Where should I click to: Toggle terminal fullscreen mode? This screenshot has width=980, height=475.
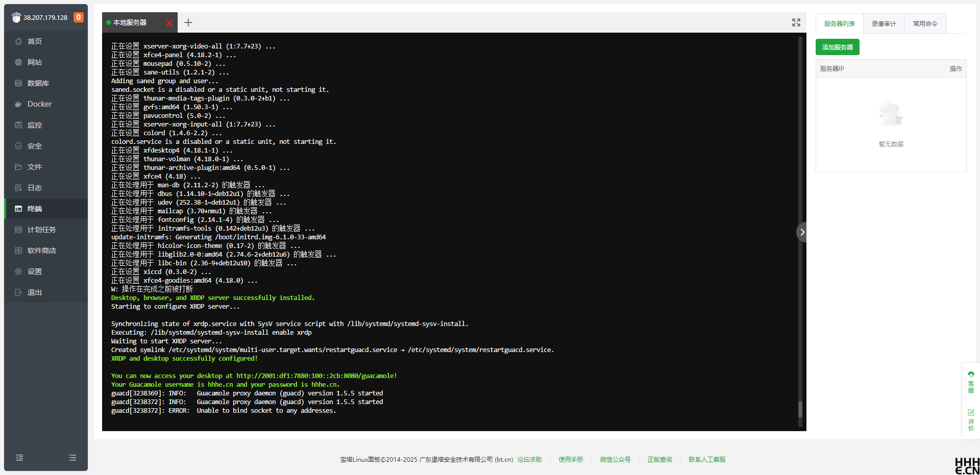click(x=796, y=22)
